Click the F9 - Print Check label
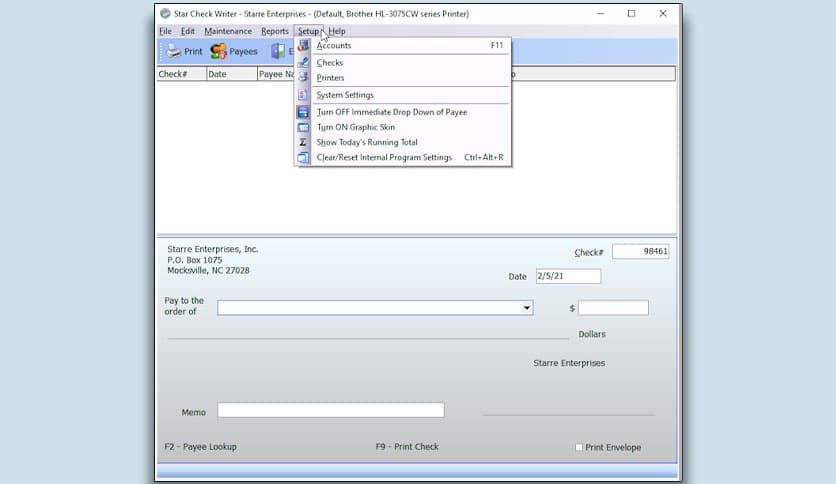 407,447
